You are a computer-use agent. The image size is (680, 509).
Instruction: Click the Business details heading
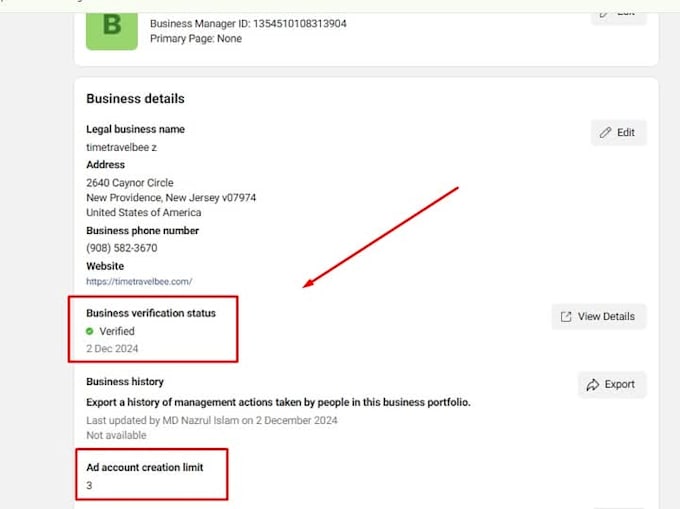pyautogui.click(x=135, y=99)
